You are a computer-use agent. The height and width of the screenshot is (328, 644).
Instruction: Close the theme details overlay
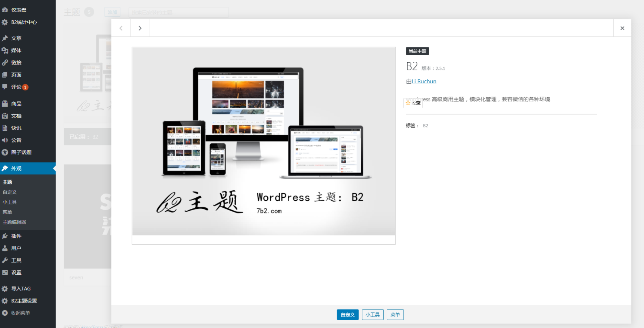point(622,28)
